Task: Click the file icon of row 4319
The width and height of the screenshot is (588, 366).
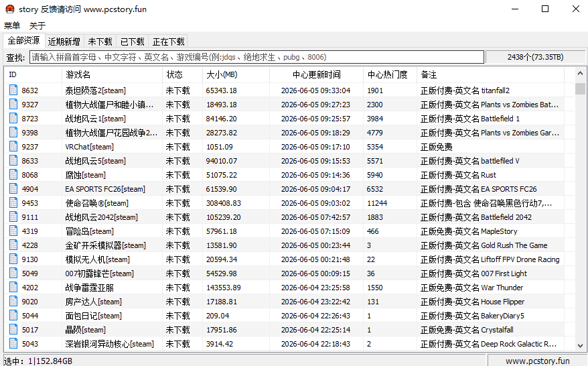Action: (13, 231)
